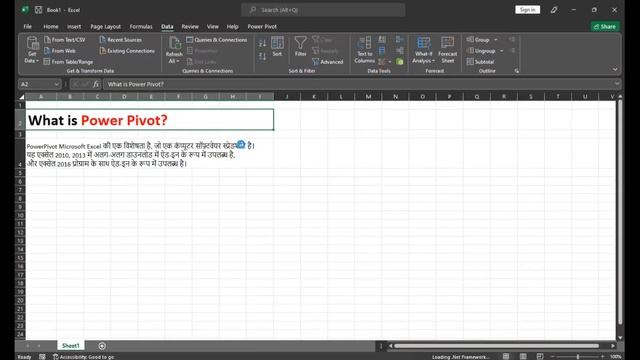Open the Get Data menu
The height and width of the screenshot is (360, 640).
[x=32, y=50]
